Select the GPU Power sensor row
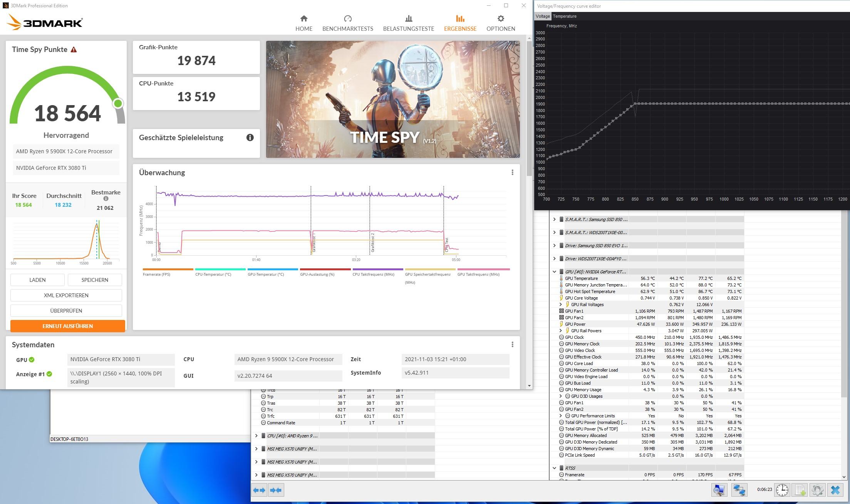Image resolution: width=850 pixels, height=504 pixels. (651, 324)
